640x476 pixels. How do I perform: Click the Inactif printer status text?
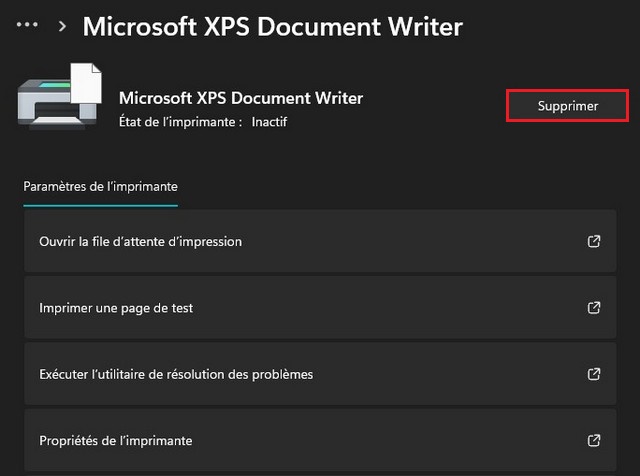269,122
